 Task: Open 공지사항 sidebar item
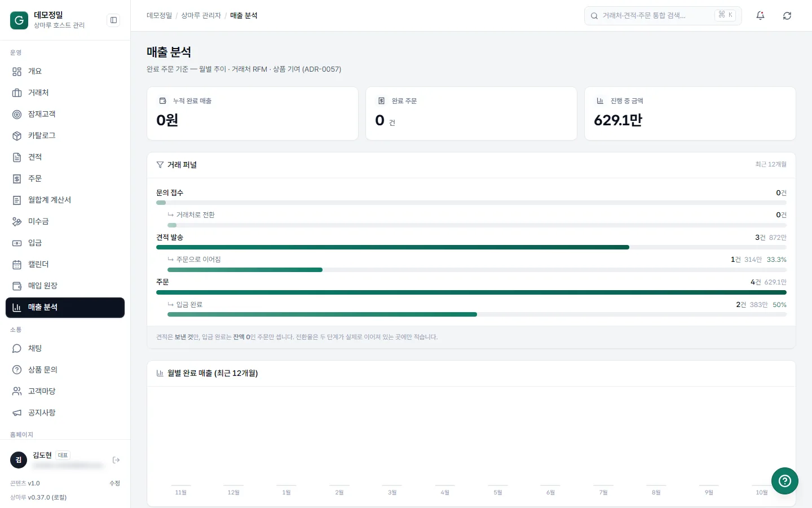coord(65,413)
